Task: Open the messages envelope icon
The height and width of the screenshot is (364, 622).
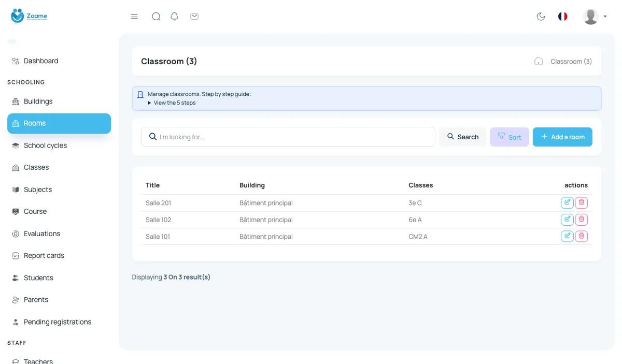Action: (x=194, y=17)
